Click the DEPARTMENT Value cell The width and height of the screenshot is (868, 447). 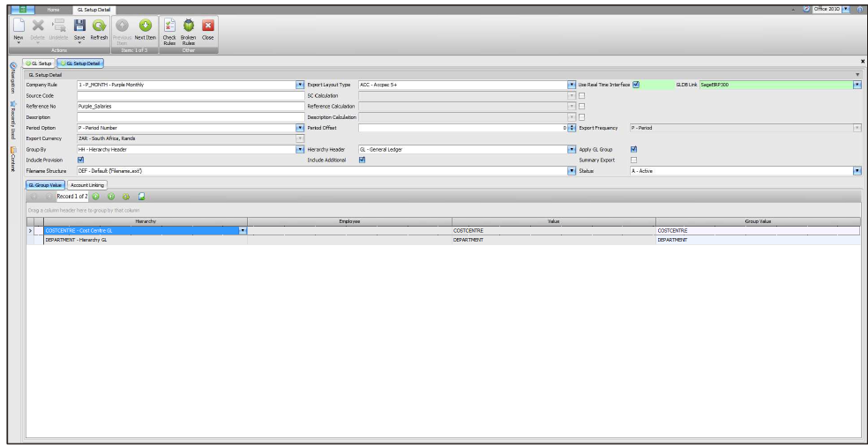(x=554, y=240)
